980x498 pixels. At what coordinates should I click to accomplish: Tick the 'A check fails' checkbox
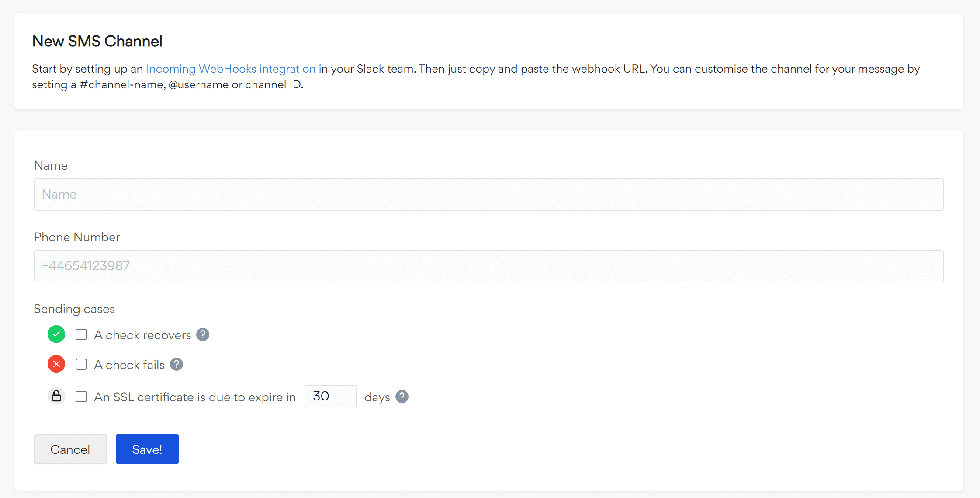[81, 364]
